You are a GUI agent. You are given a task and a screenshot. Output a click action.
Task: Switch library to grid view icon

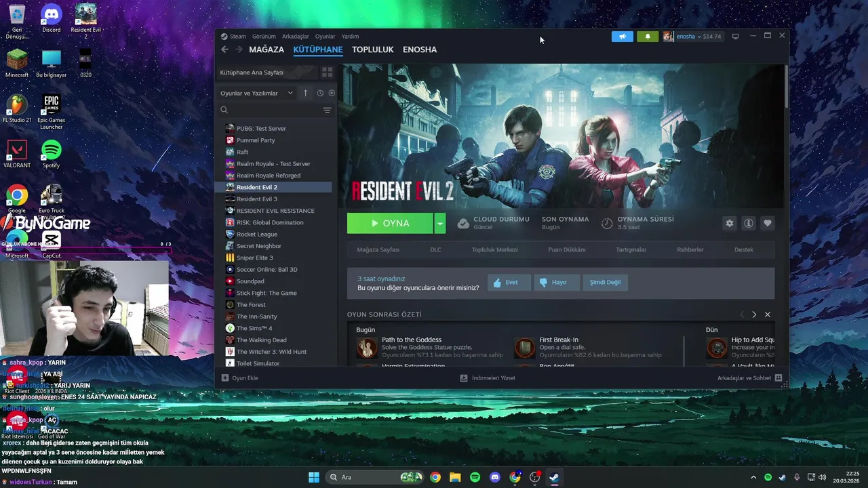[327, 73]
